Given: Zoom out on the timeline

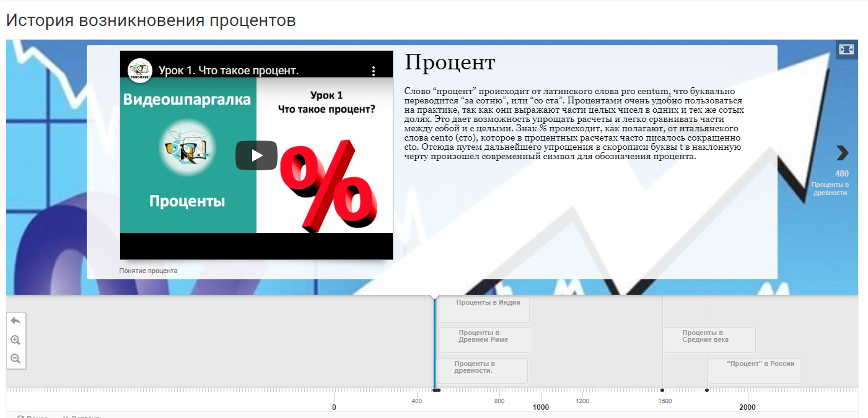Looking at the screenshot, I should (16, 359).
